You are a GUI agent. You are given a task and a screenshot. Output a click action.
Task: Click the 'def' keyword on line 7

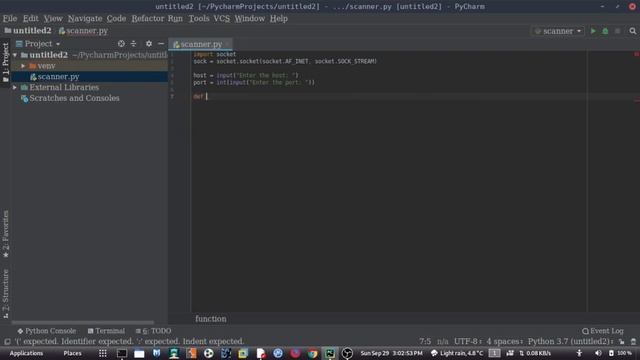[x=198, y=97]
